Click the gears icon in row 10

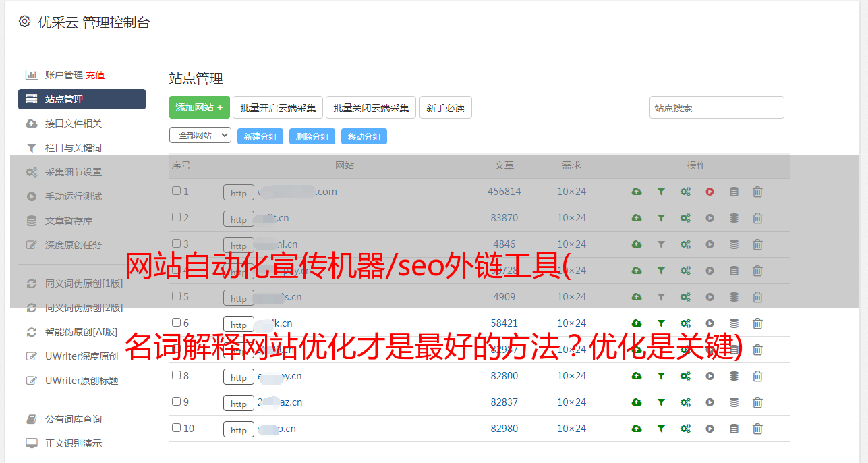(x=685, y=429)
